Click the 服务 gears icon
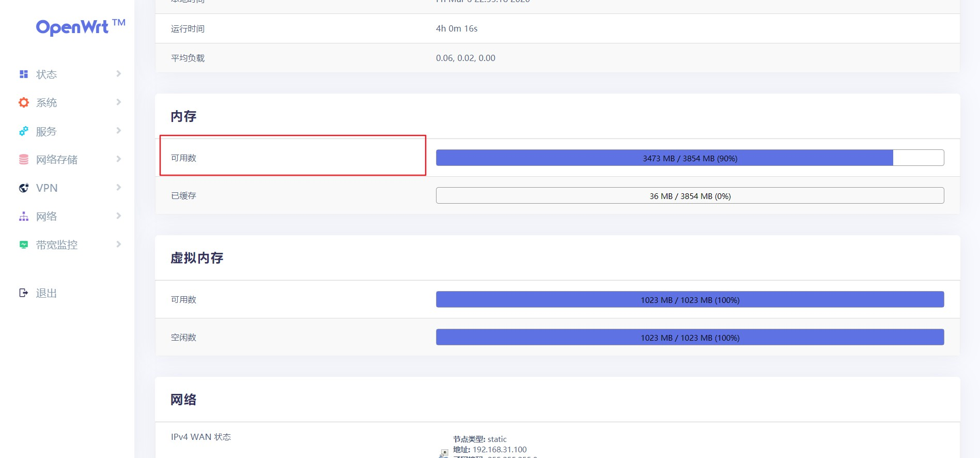Viewport: 980px width, 458px height. click(x=24, y=131)
